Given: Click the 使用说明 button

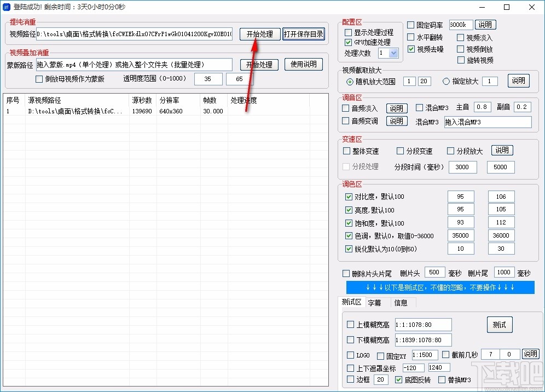Looking at the screenshot, I should tap(303, 64).
